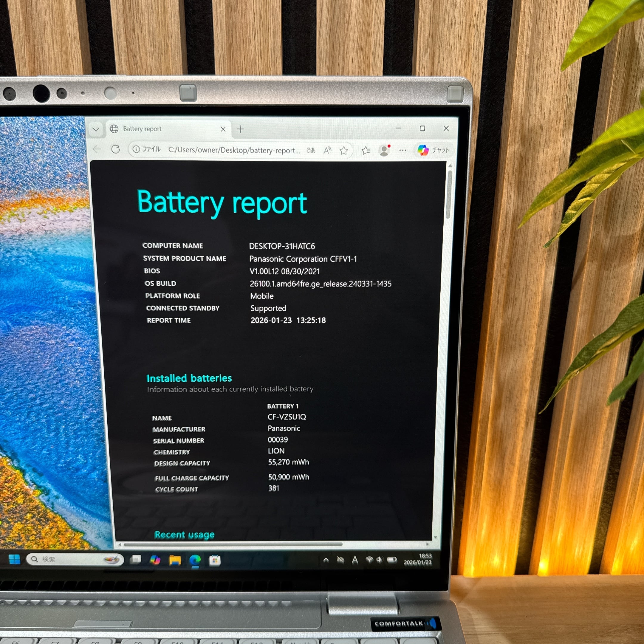Click the report time 2026-01-23 13:25:18
The width and height of the screenshot is (644, 644).
point(288,320)
